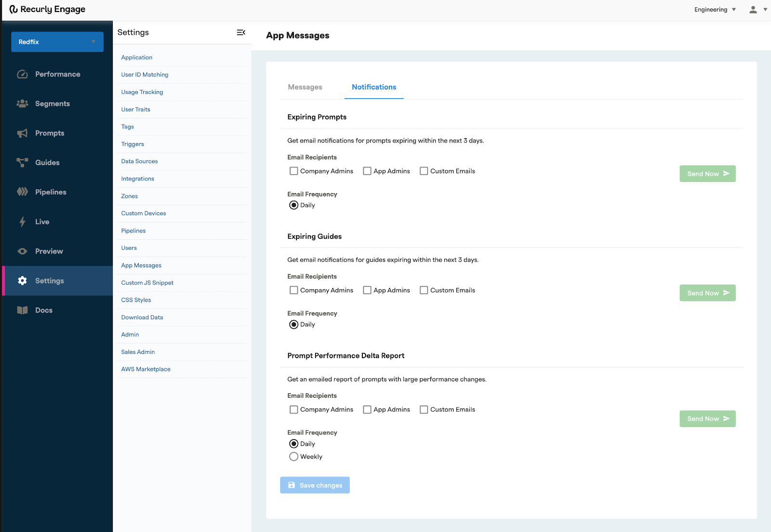
Task: Select Weekly frequency for Delta Report
Action: point(293,456)
